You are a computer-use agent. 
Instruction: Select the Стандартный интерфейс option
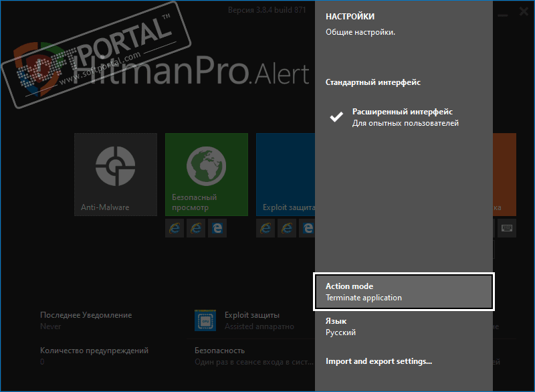tap(373, 82)
